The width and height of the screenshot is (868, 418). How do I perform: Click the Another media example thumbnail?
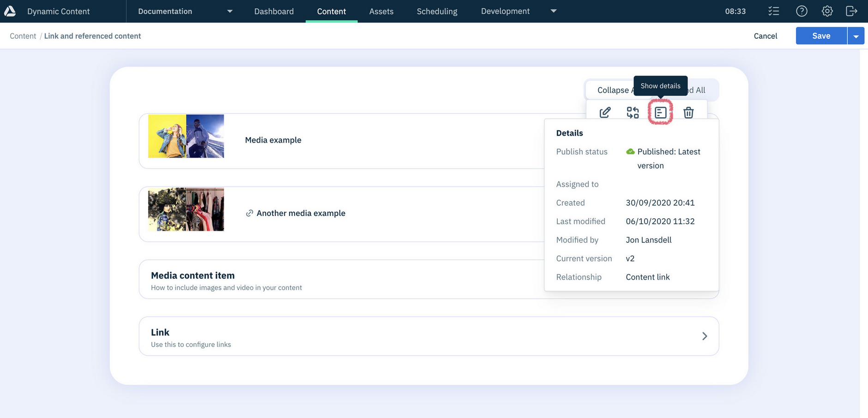coord(186,209)
